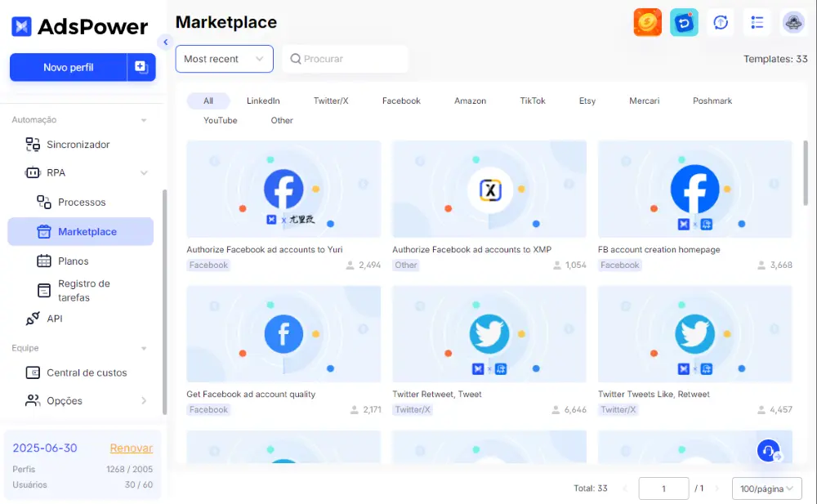Go to Processos in the sidebar
The width and height of the screenshot is (817, 504).
coord(80,203)
